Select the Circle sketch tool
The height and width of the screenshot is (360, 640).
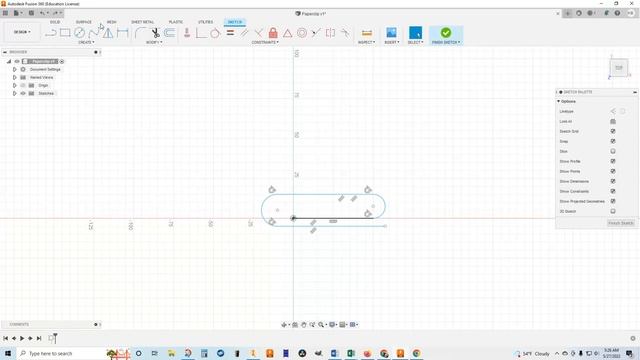[79, 33]
